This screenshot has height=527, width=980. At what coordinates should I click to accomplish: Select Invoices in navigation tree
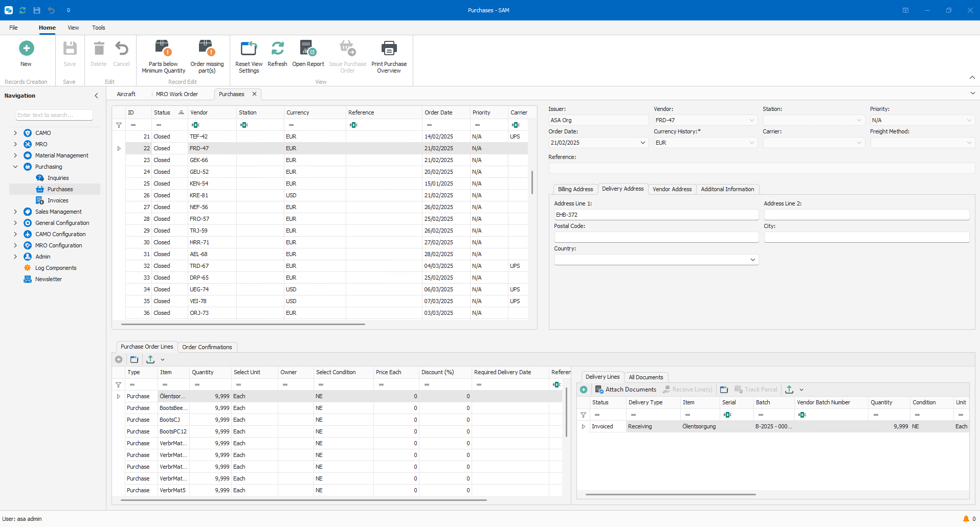click(58, 200)
